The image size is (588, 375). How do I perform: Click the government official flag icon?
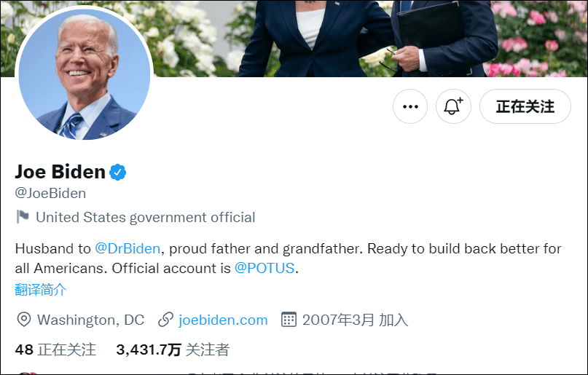[23, 217]
